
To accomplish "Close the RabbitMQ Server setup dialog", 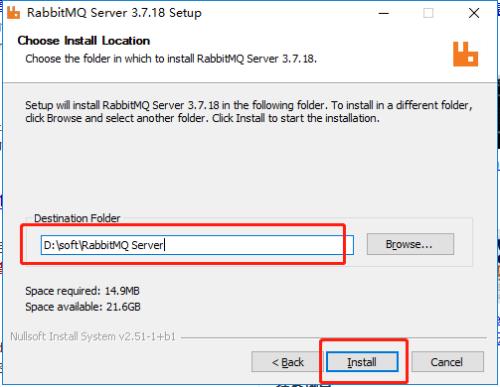I will 474,13.
